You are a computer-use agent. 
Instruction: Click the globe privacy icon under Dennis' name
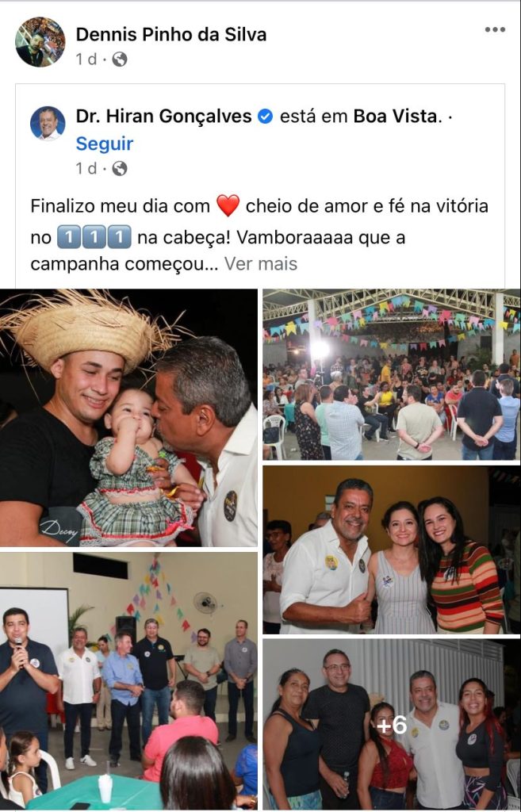point(120,59)
